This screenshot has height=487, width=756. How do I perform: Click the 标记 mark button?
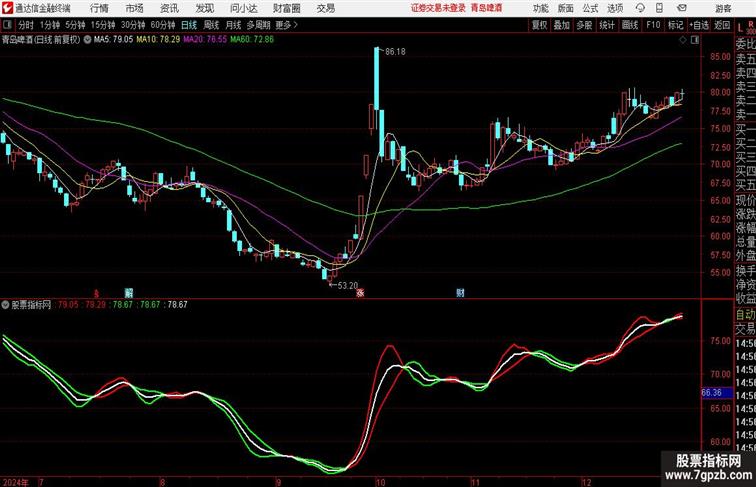[675, 25]
